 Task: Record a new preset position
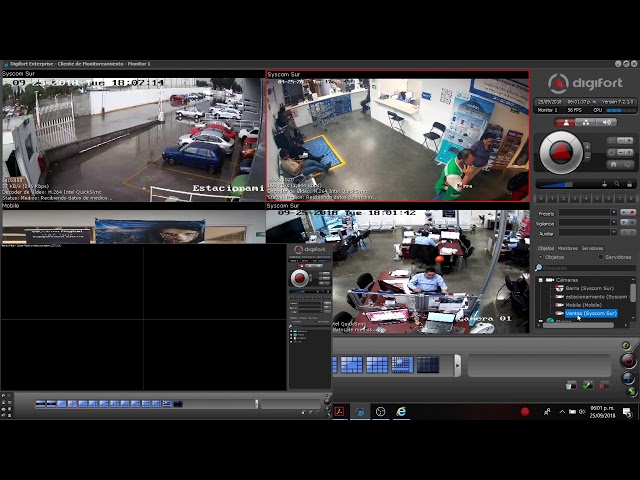coord(632,213)
